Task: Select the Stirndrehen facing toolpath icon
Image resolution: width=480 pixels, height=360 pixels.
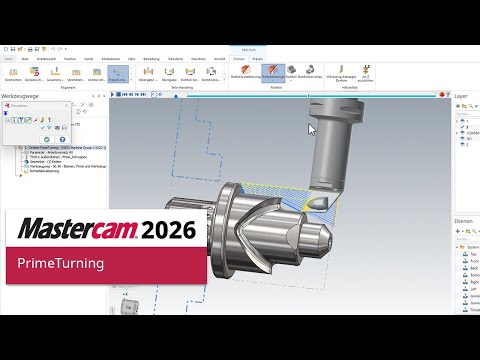Action: click(76, 74)
